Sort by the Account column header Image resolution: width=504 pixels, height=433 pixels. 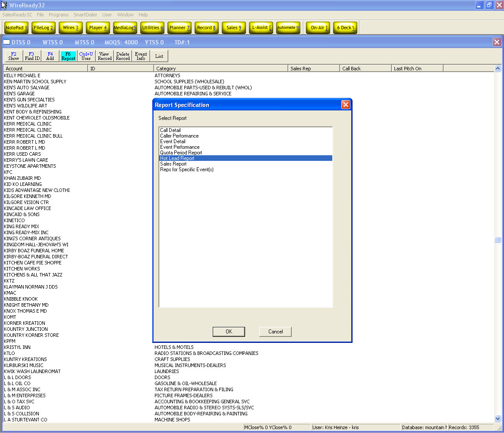pyautogui.click(x=45, y=69)
